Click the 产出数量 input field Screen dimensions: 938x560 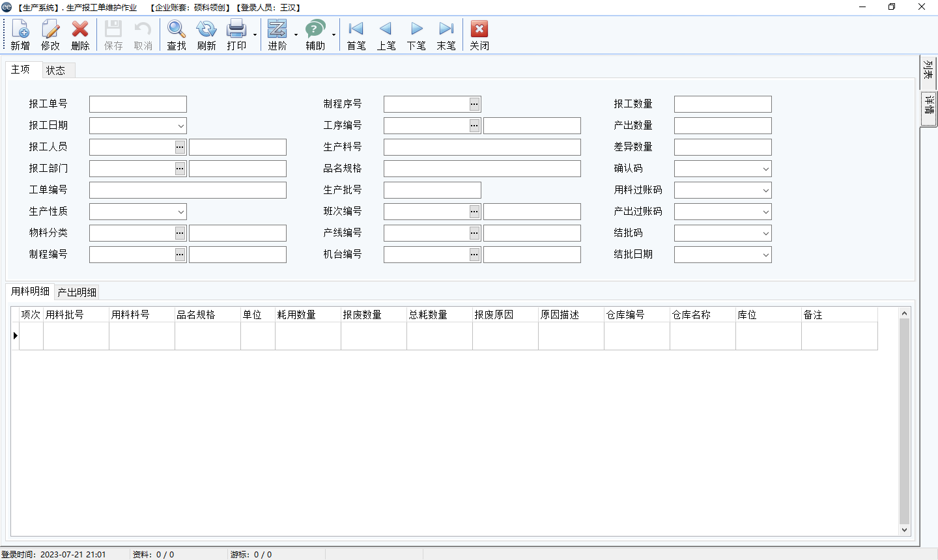723,126
